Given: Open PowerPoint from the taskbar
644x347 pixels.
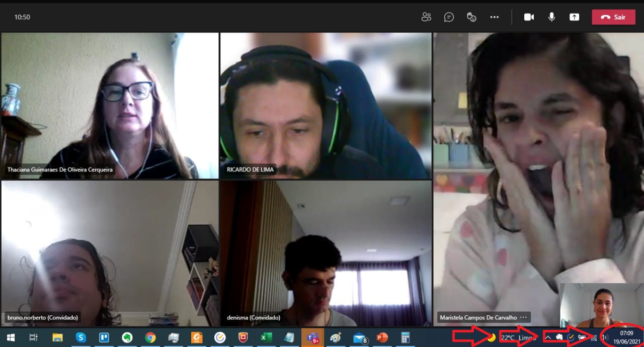Looking at the screenshot, I should (x=382, y=337).
